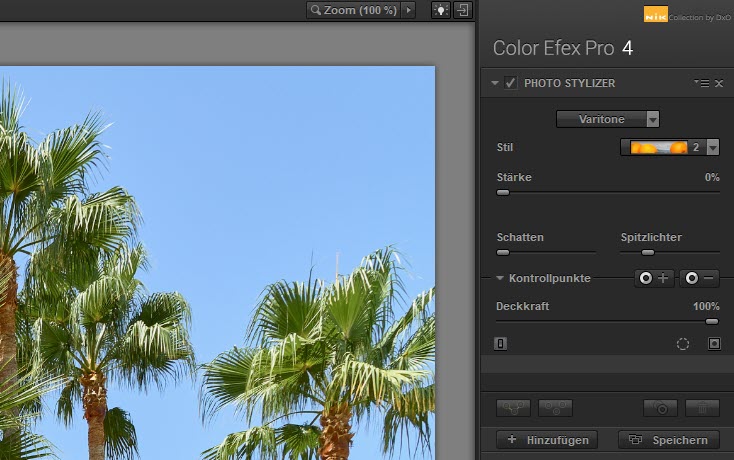Click the Nik Collection by DxO logo

pos(687,15)
